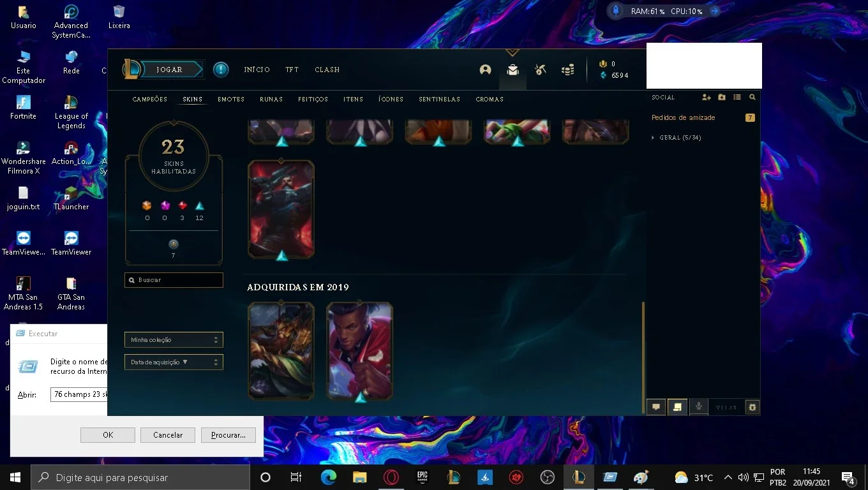The width and height of the screenshot is (868, 490).
Task: Open TLauncher desktop icon
Action: tap(71, 198)
